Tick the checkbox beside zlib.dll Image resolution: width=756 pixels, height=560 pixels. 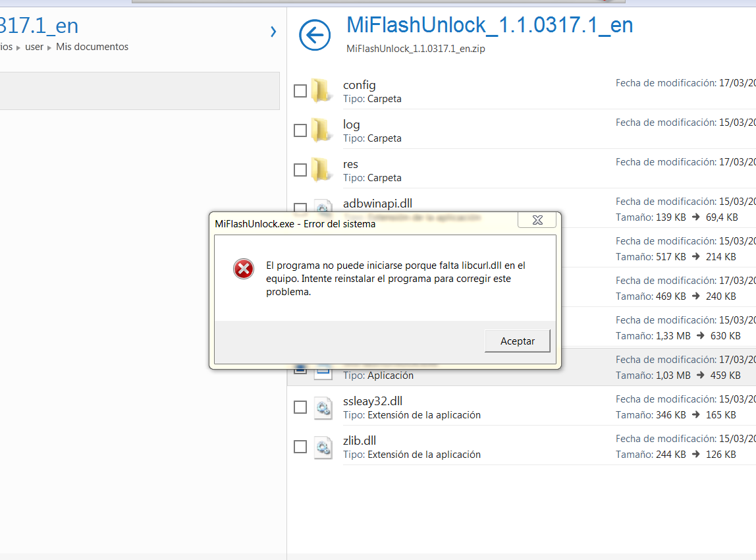pos(300,447)
